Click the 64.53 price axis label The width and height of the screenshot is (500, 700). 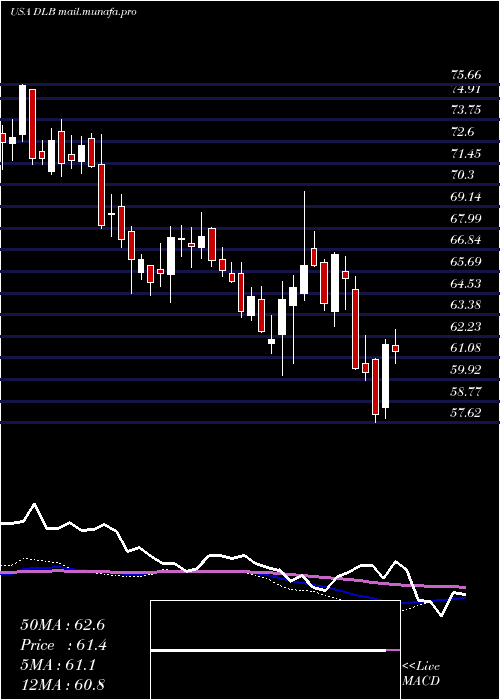466,283
